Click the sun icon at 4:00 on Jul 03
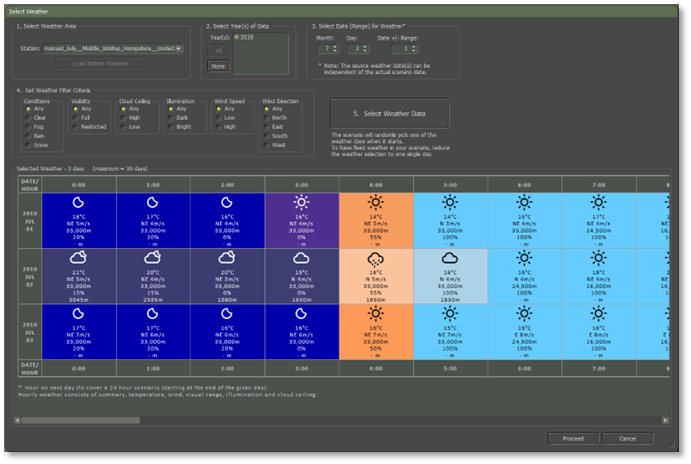The image size is (691, 464). 376,313
